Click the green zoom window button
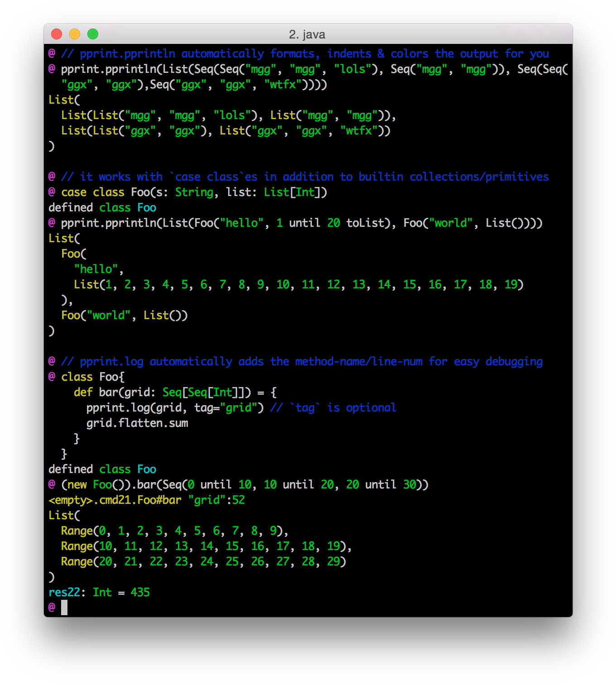Viewport: 616px width, 684px height. click(x=93, y=34)
